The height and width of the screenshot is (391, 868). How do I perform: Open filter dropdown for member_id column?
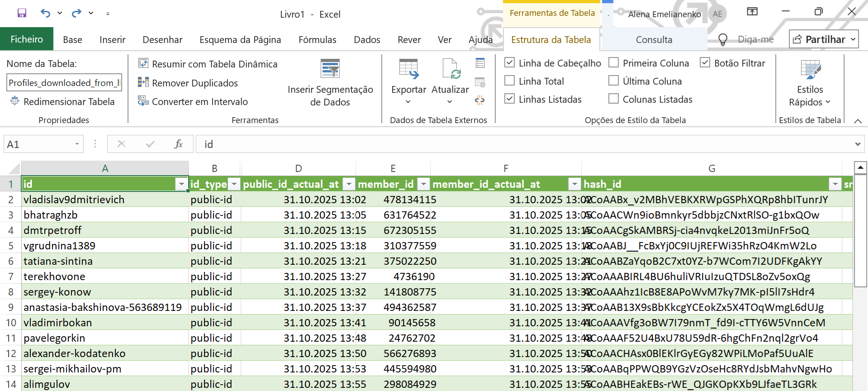pos(423,184)
